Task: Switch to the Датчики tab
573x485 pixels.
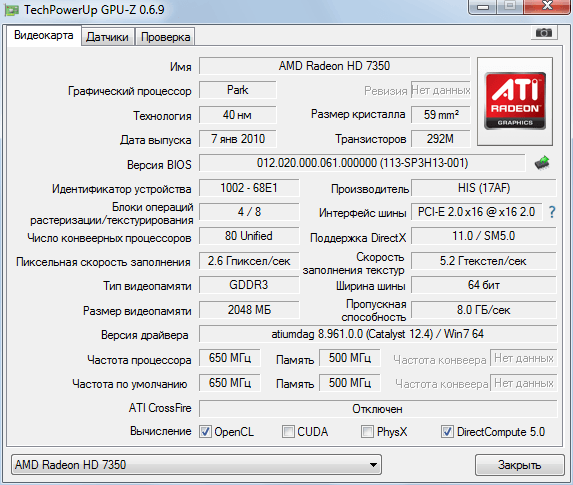Action: tap(107, 37)
